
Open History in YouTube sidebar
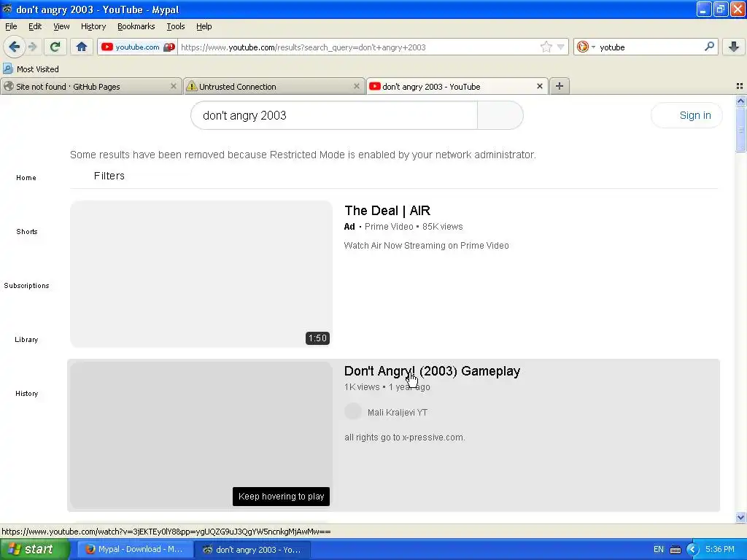click(x=27, y=393)
